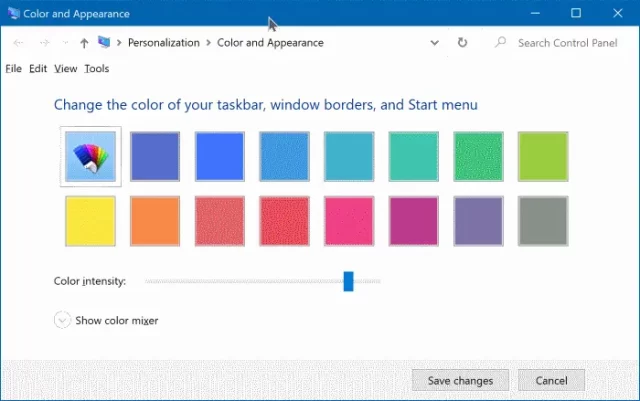Image resolution: width=640 pixels, height=401 pixels.
Task: Choose the cyan teal-blue swatch
Action: click(x=349, y=156)
